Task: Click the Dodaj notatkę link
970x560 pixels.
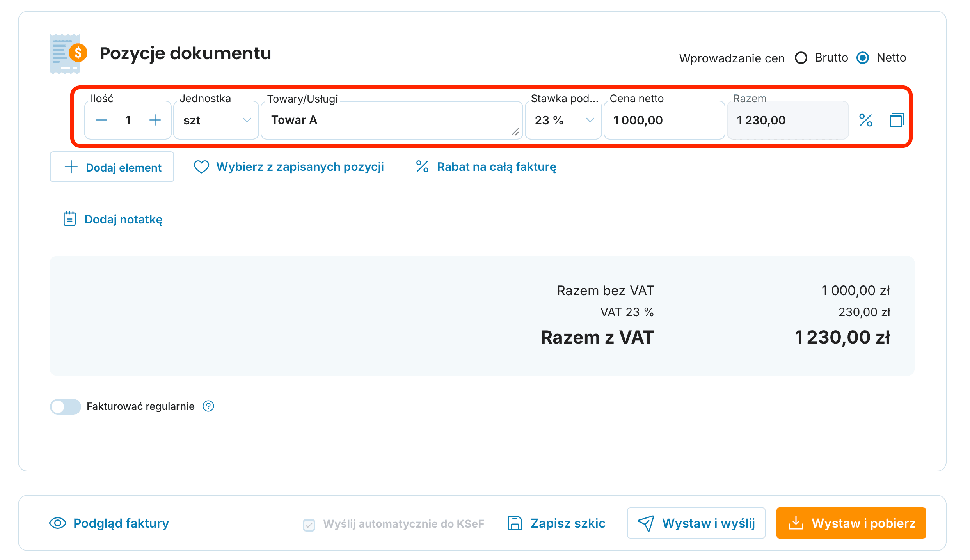Action: (113, 219)
